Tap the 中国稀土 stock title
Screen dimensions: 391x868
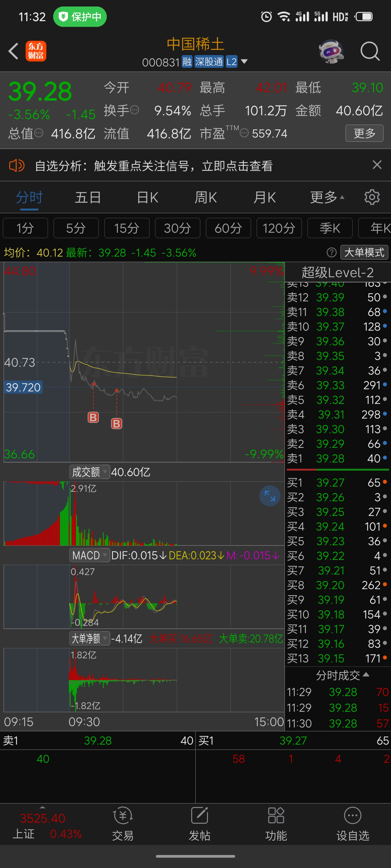tap(195, 44)
